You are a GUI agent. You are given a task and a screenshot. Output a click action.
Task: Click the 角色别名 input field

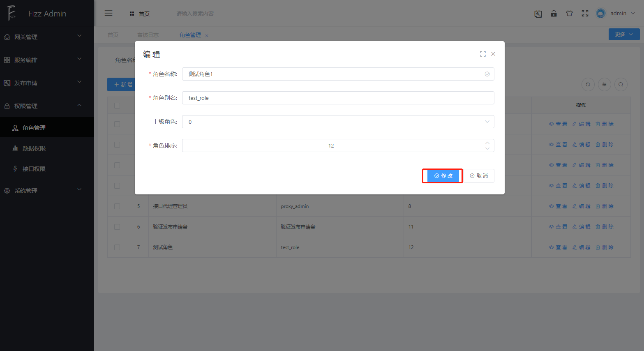pos(338,98)
